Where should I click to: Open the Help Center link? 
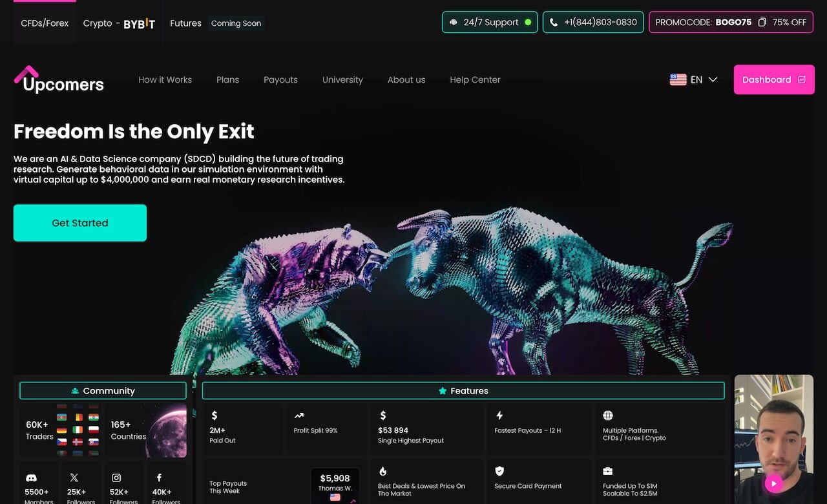[475, 79]
